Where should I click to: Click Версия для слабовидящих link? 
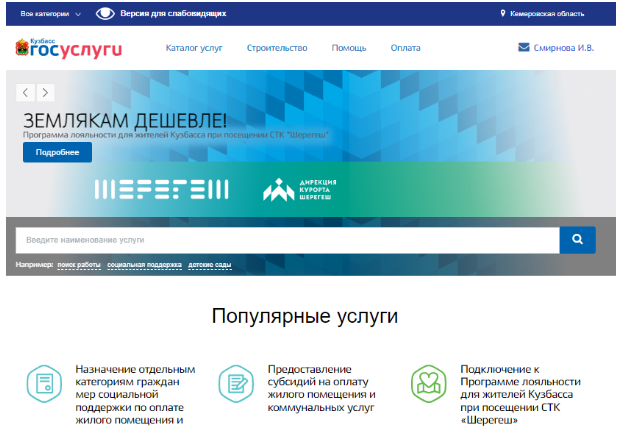(173, 14)
